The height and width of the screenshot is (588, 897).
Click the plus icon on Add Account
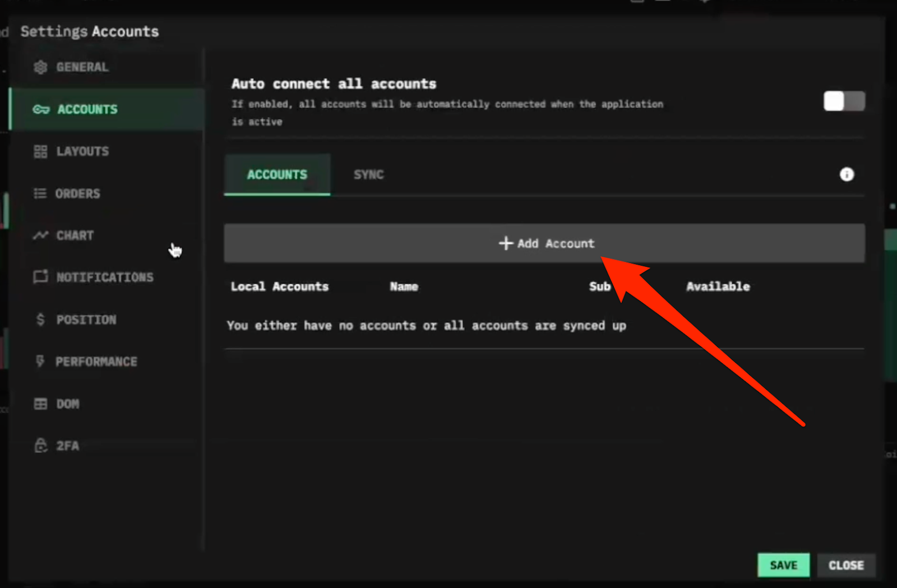(x=506, y=243)
